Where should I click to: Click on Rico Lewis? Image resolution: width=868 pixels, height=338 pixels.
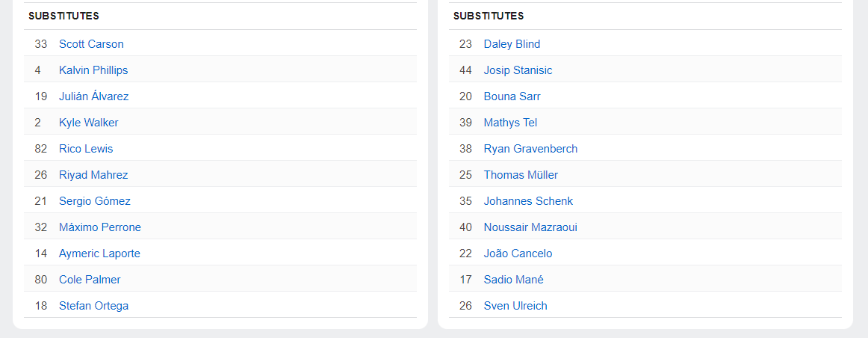[86, 149]
